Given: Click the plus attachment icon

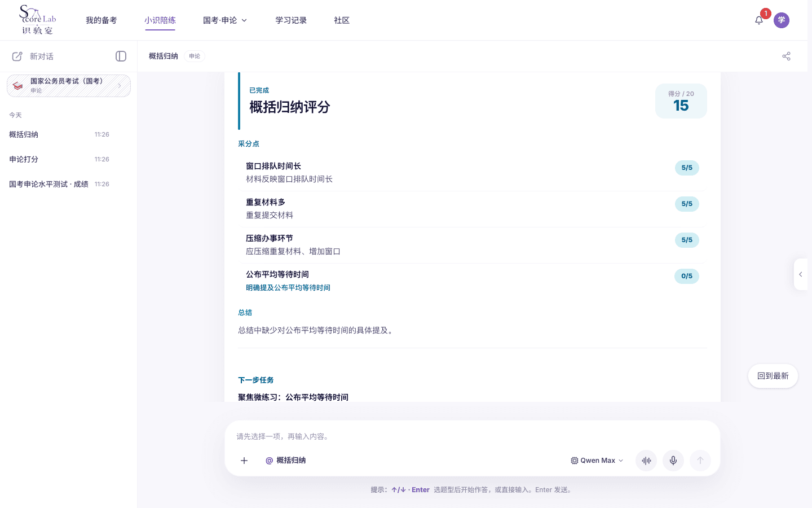Looking at the screenshot, I should tap(244, 461).
